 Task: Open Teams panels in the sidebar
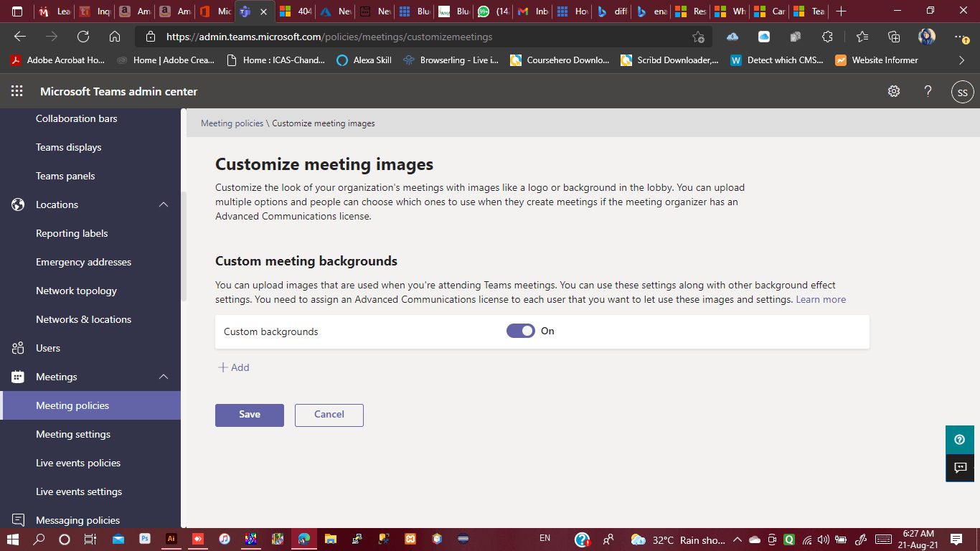[x=65, y=176]
